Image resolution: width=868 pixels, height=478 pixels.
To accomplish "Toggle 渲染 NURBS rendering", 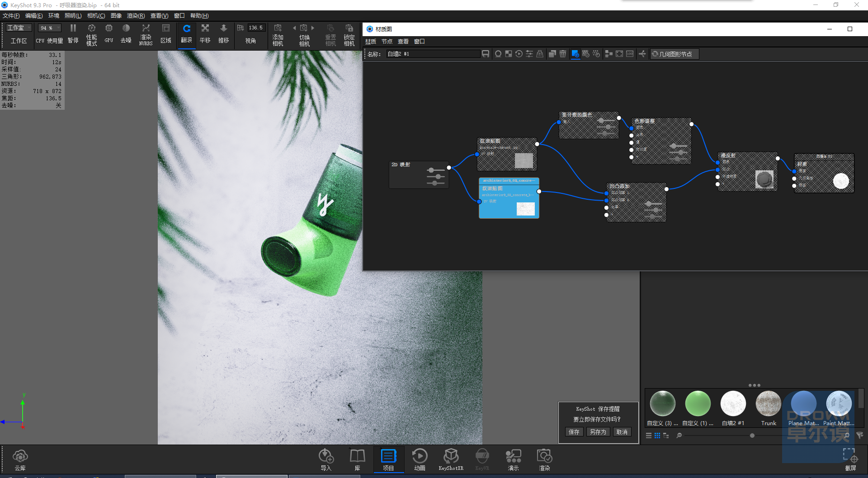I will point(146,34).
